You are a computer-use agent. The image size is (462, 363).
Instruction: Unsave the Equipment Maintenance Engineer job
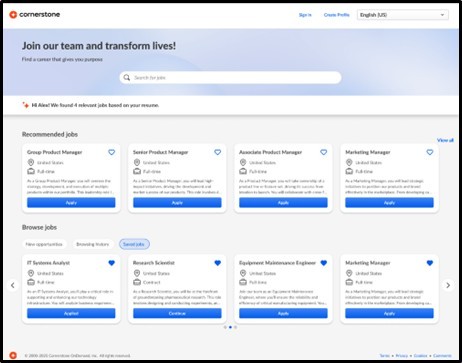pyautogui.click(x=324, y=263)
